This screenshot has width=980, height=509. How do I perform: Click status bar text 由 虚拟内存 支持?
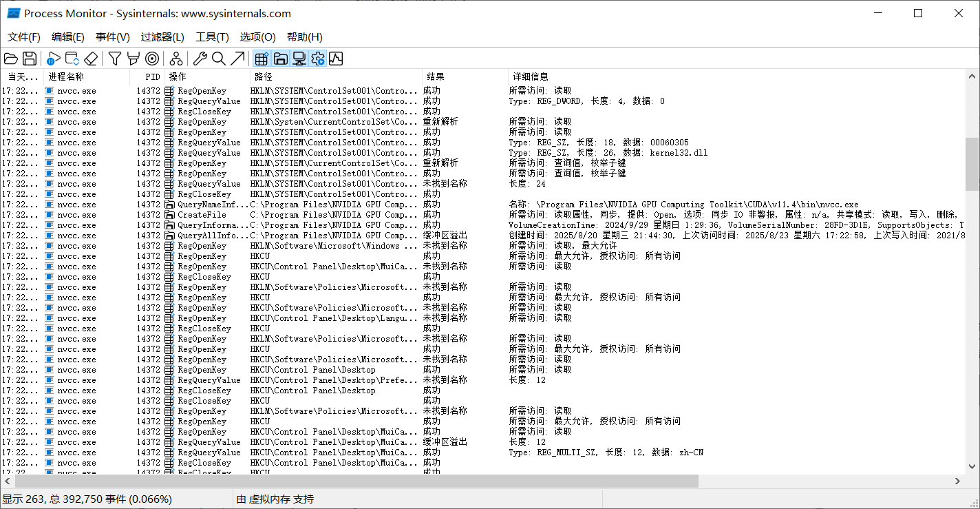coord(275,499)
